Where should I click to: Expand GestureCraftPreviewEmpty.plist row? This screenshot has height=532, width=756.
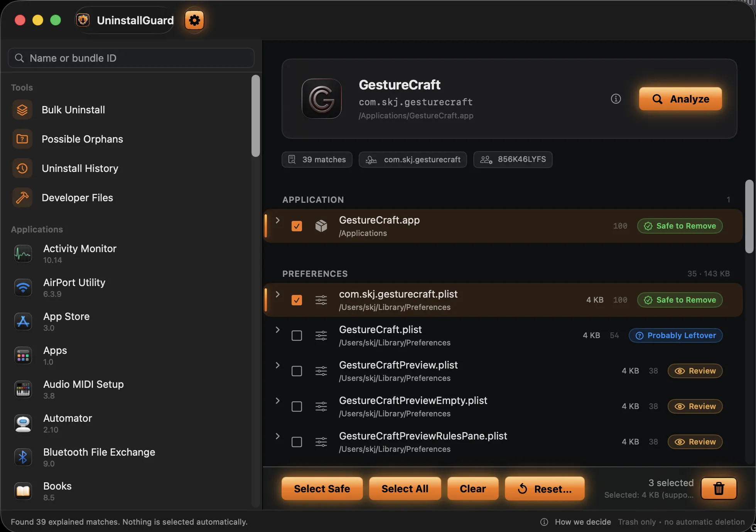pyautogui.click(x=278, y=401)
